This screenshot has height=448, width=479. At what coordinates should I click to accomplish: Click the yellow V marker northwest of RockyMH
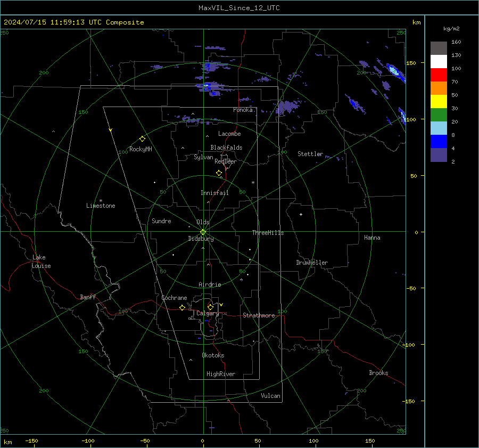pyautogui.click(x=111, y=130)
